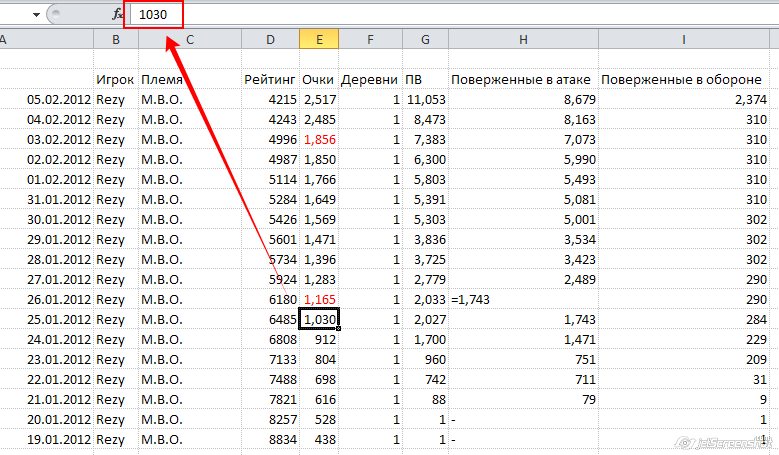This screenshot has height=455, width=779.
Task: Select ПВ cell 7,383
Action: [x=425, y=140]
